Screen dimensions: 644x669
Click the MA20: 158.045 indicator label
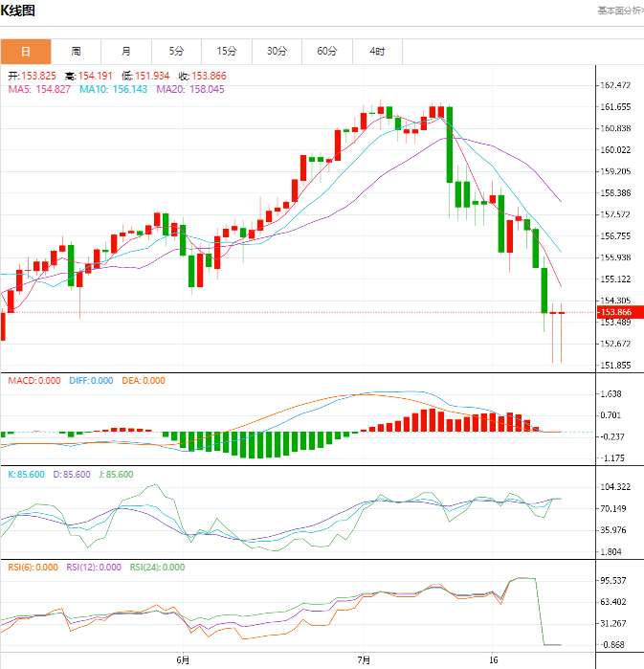click(x=189, y=89)
